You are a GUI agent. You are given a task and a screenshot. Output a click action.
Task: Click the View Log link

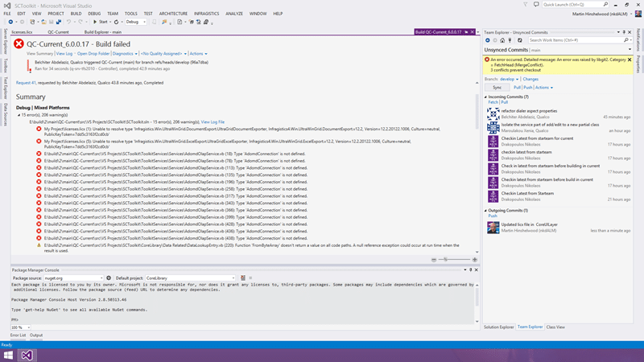(64, 54)
